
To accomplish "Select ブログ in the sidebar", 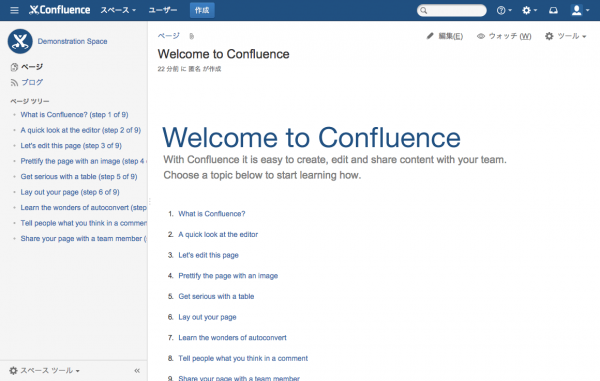I will click(32, 82).
